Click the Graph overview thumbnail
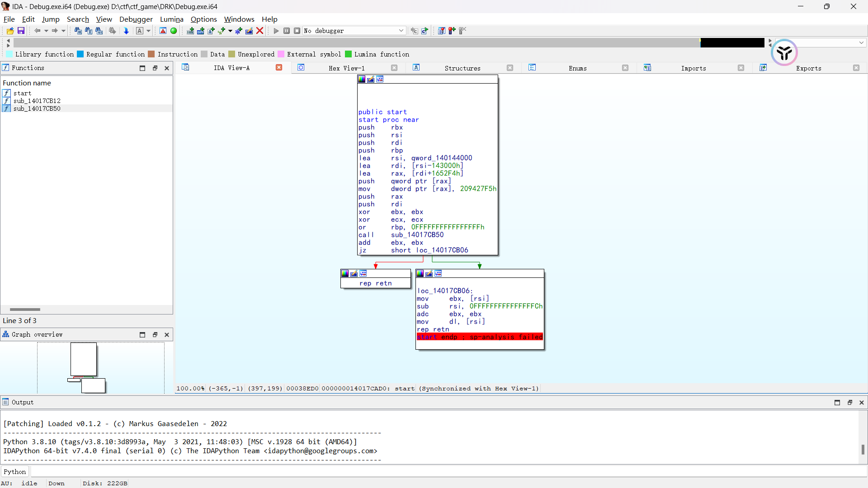 click(x=88, y=368)
